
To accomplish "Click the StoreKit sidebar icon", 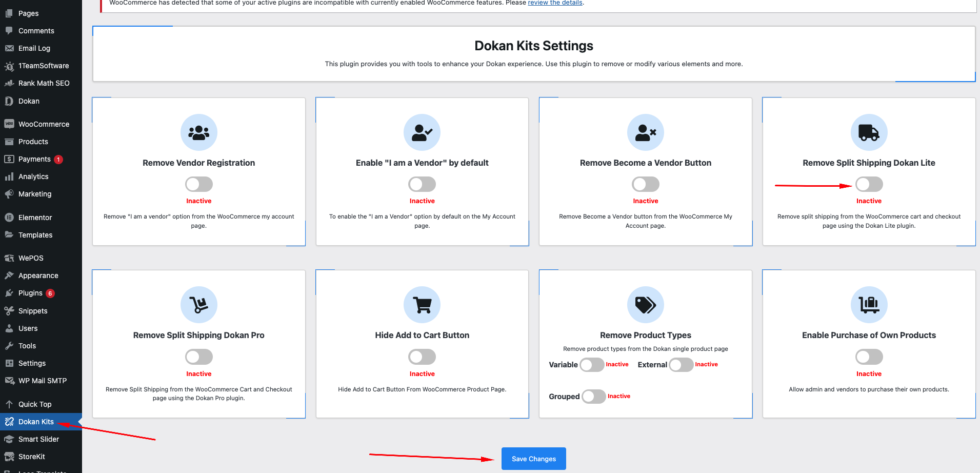I will pos(9,457).
